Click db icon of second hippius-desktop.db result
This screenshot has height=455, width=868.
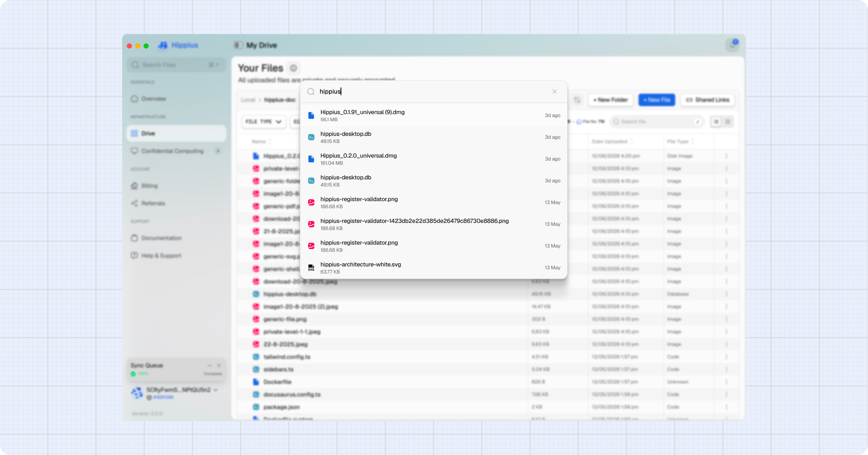point(311,181)
